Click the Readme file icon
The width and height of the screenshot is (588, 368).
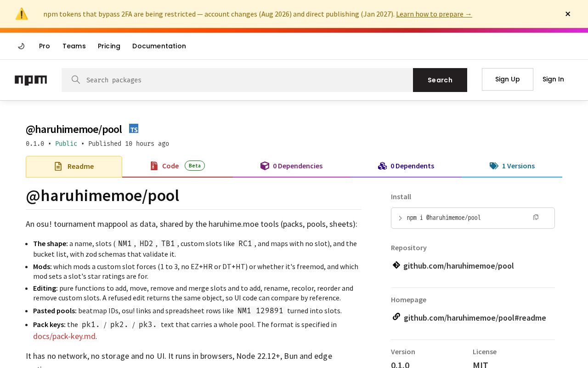58,167
